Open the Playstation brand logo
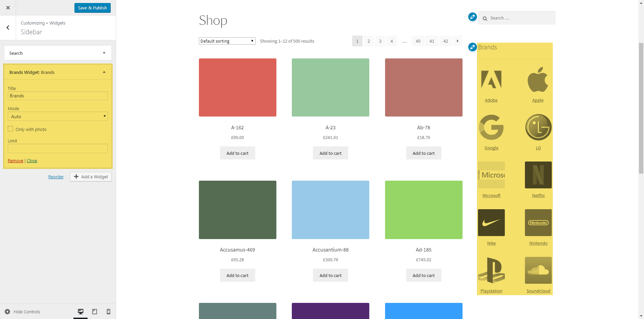 click(x=491, y=270)
